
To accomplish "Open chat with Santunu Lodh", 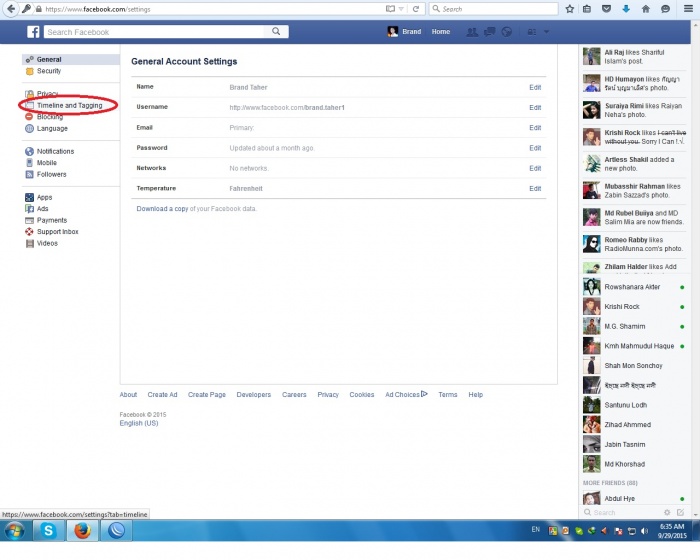I will [633, 405].
